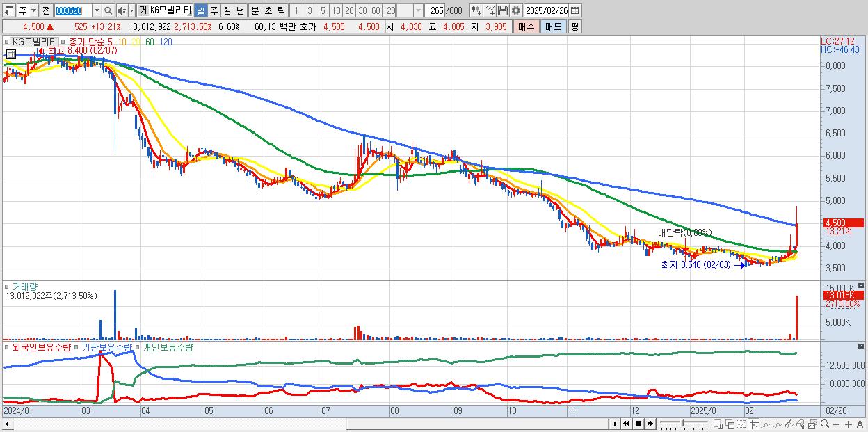The image size is (868, 432).
Task: Save chart with the floppy disk icon
Action: (x=503, y=10)
